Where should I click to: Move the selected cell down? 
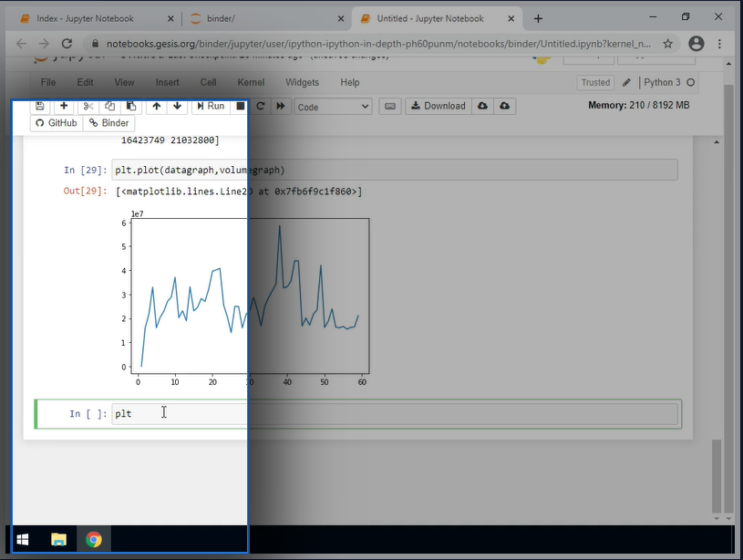[x=177, y=106]
